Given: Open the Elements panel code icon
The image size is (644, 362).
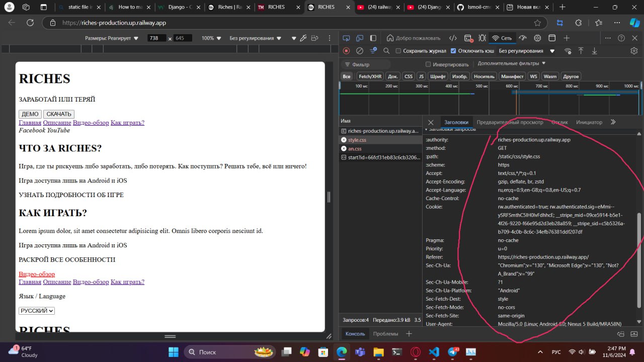Looking at the screenshot, I should point(453,38).
